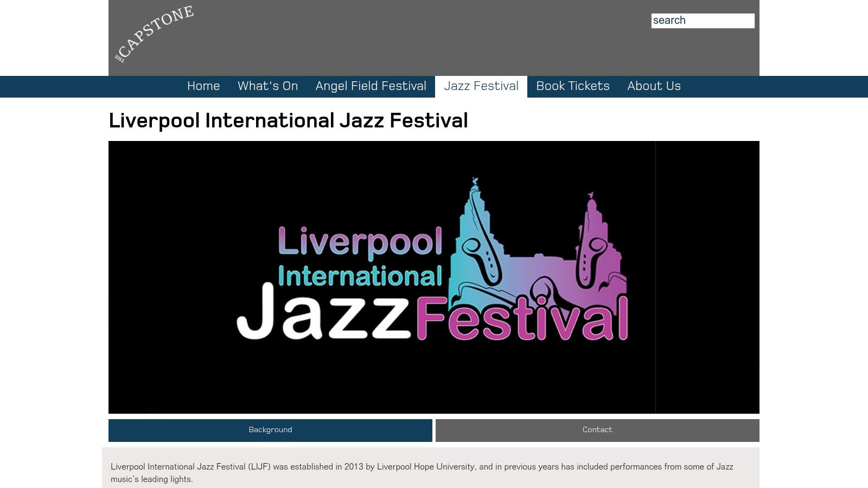Image resolution: width=868 pixels, height=488 pixels.
Task: Select the What's On menu item
Action: click(x=268, y=86)
